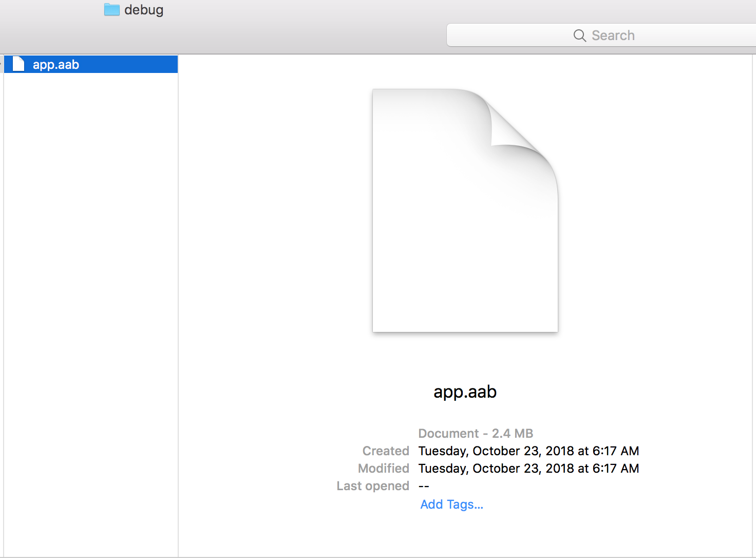Click the Created label
756x558 pixels.
click(386, 451)
